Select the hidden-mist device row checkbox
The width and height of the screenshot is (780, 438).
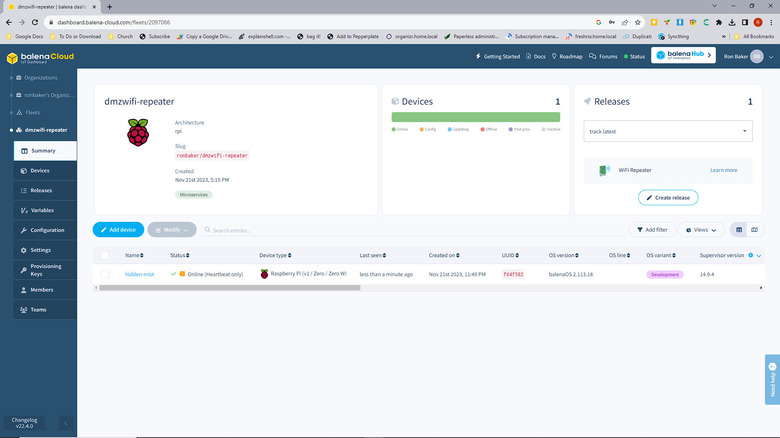click(104, 273)
